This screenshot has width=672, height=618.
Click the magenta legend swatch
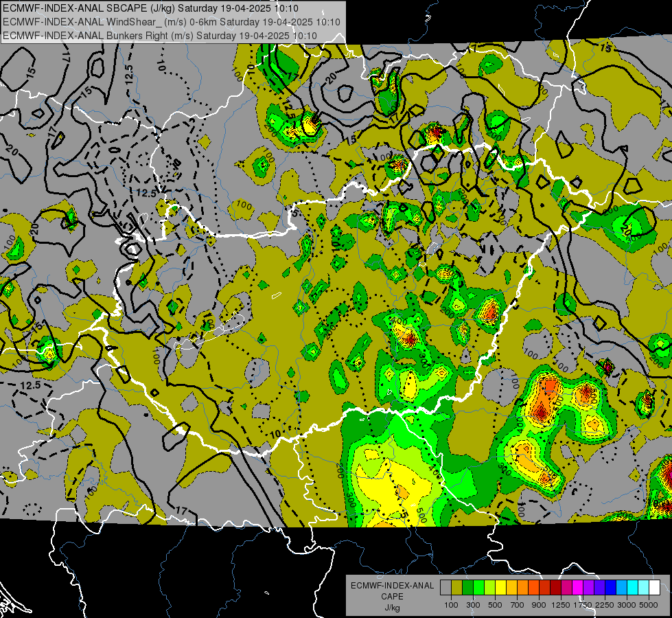[x=577, y=587]
